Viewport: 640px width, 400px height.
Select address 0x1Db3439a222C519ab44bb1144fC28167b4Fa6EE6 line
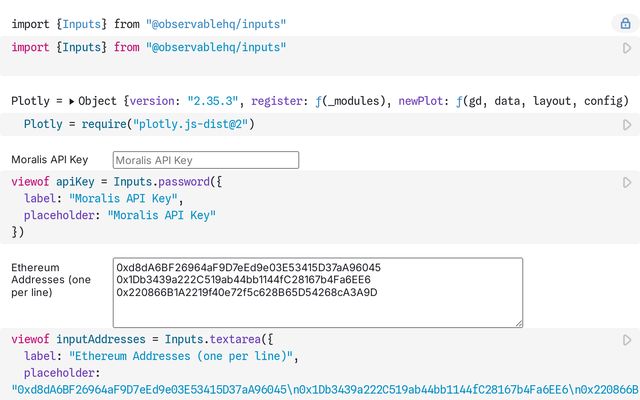coord(243,280)
